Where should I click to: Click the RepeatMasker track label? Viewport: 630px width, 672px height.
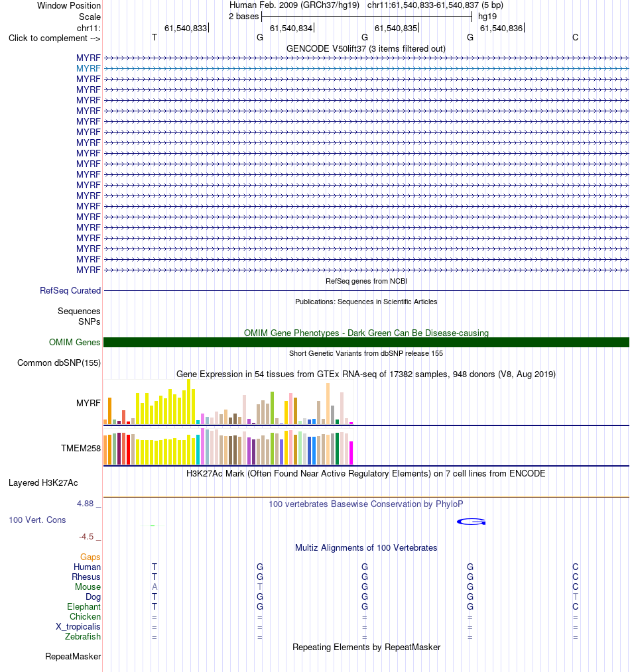pos(73,657)
